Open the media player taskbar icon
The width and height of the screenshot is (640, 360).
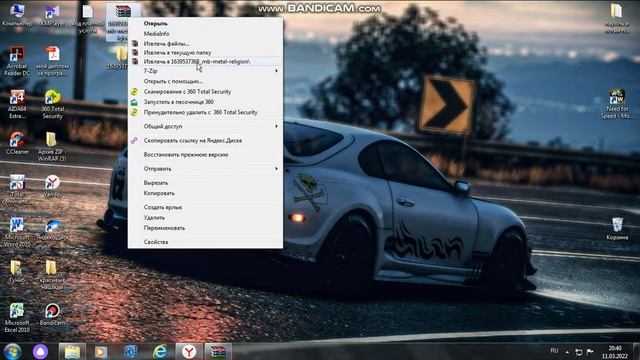(x=101, y=351)
